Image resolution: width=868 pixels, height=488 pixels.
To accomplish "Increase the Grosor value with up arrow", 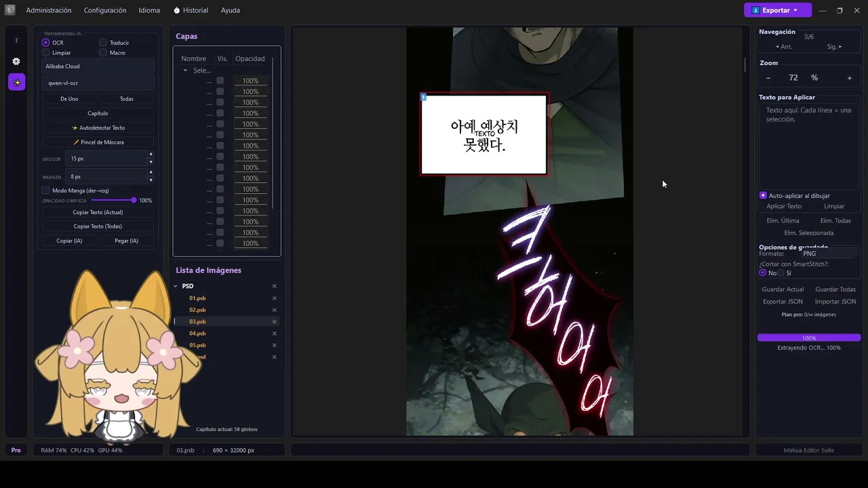I will coord(151,155).
